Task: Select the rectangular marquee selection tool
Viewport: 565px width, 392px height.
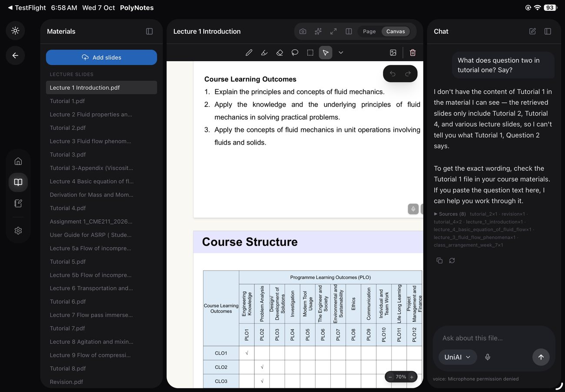Action: (310, 53)
